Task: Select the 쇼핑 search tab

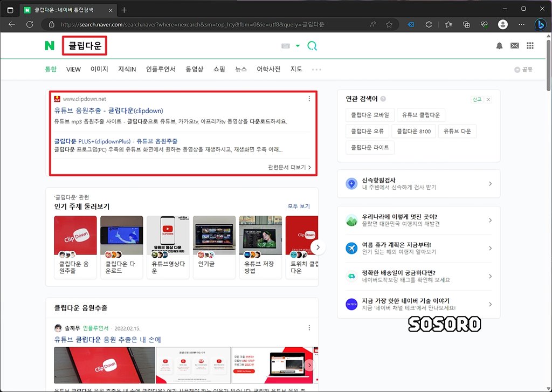Action: [219, 69]
